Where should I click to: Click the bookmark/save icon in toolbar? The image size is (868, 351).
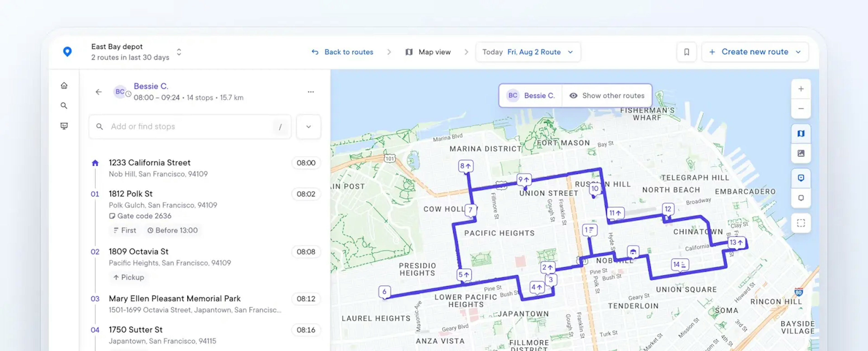coord(686,52)
